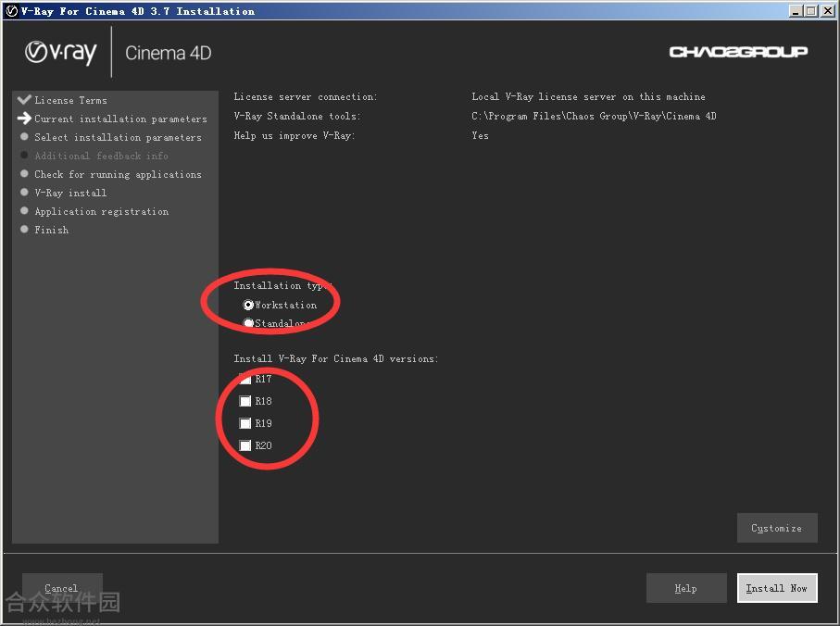Click the V-Ray logo in header

click(60, 53)
